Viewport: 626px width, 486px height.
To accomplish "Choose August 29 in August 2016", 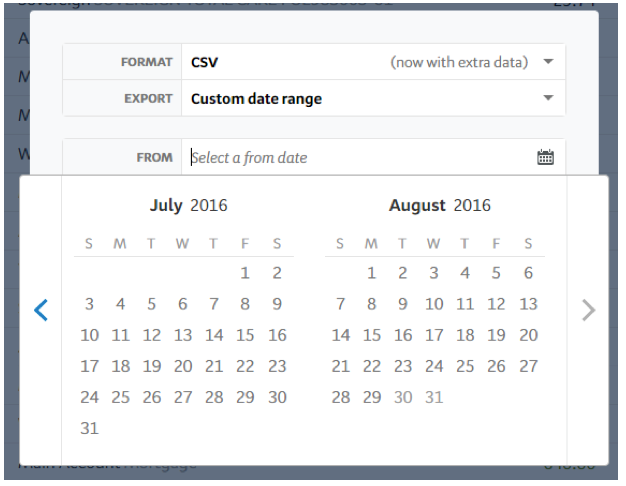I will [371, 398].
